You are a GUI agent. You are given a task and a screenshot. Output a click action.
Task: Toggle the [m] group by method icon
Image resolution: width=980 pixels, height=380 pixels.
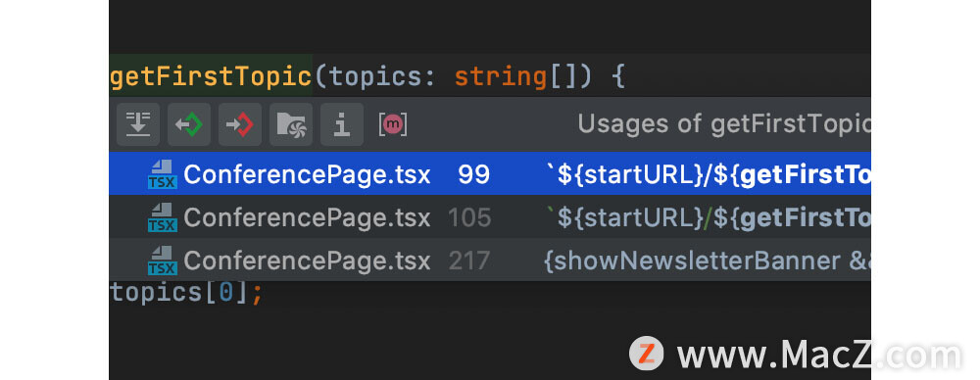coord(393,124)
